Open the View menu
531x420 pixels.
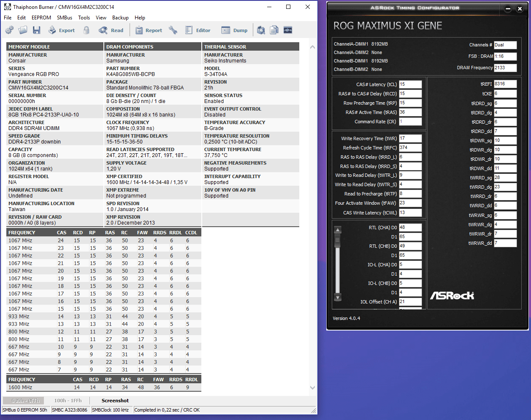(x=101, y=18)
